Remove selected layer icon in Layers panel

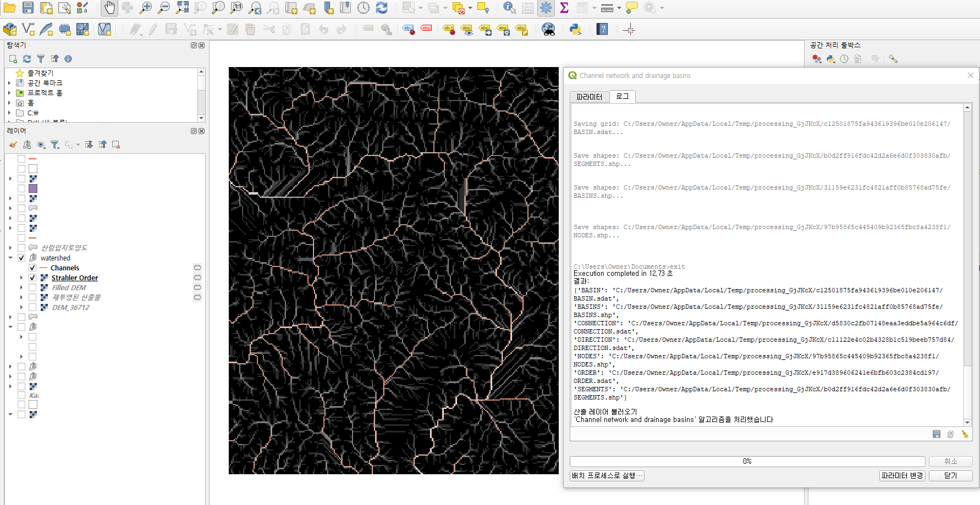point(116,145)
